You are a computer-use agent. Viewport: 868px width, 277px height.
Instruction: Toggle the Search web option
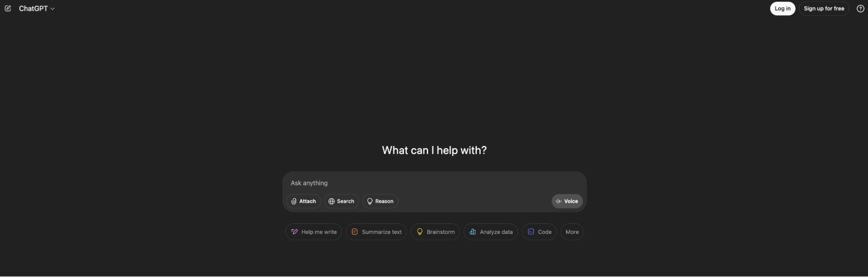(x=341, y=201)
